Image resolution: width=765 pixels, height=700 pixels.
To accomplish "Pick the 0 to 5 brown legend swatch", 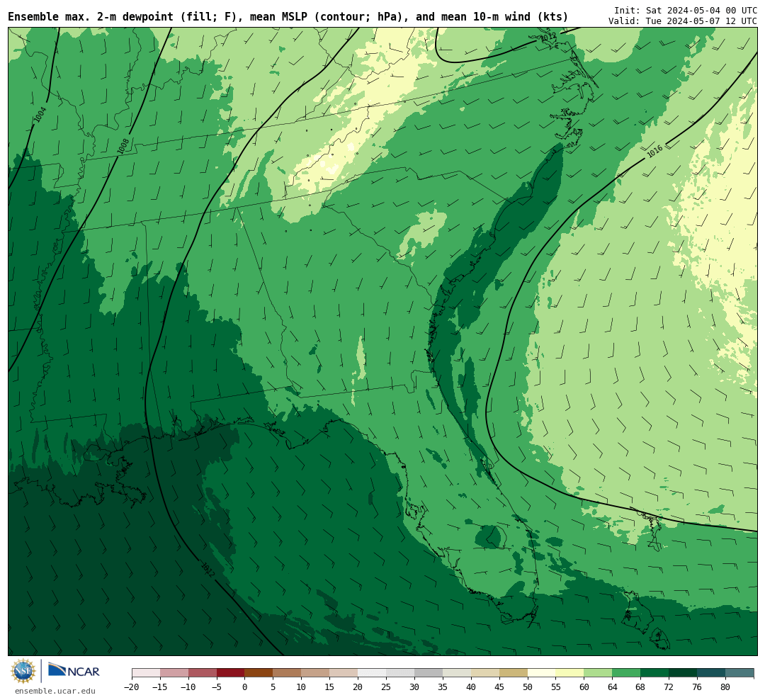I will click(259, 673).
